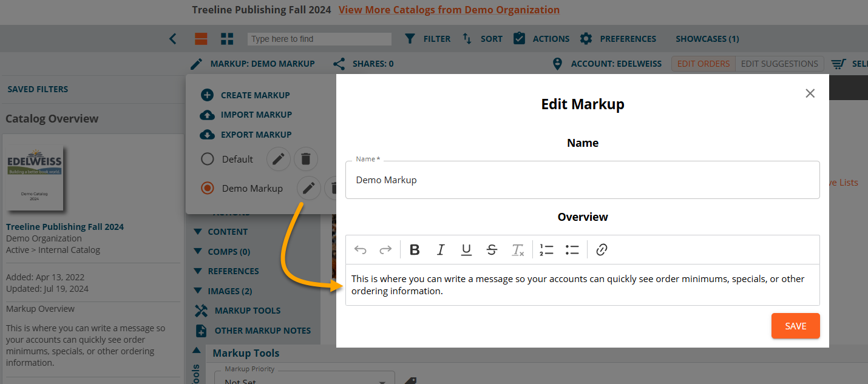Switch to grid view layout
The image size is (868, 384).
click(x=227, y=39)
